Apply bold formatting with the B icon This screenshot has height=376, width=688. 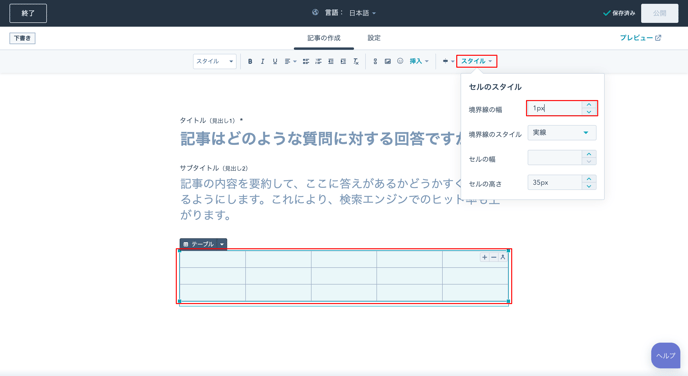coord(250,61)
